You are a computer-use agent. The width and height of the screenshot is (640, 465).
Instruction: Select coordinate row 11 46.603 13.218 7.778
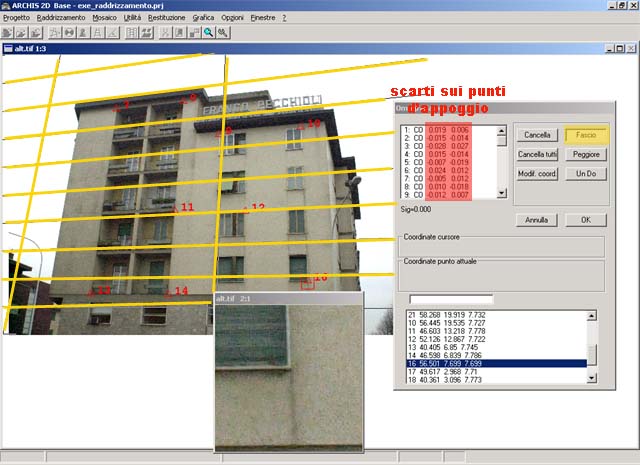(497, 331)
